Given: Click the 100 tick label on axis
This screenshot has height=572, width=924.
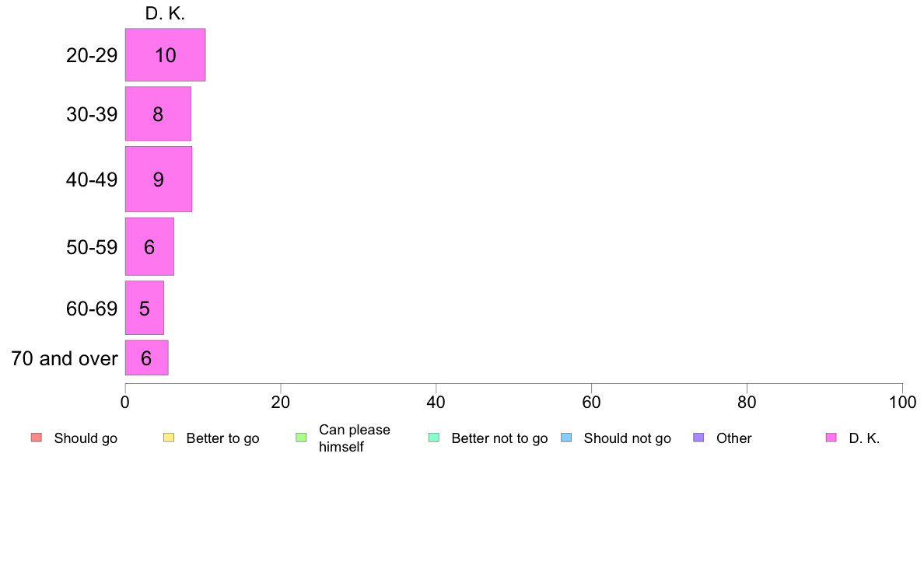Looking at the screenshot, I should (902, 403).
